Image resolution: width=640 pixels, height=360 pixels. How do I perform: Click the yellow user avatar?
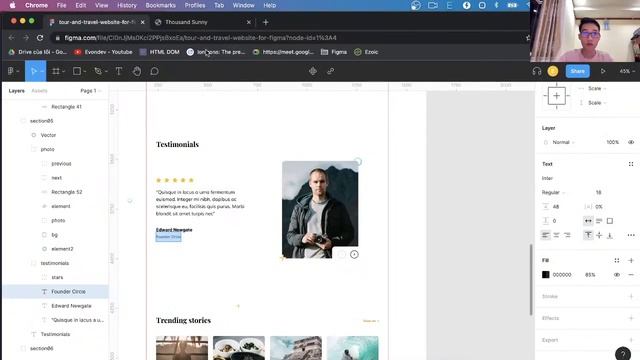point(553,71)
